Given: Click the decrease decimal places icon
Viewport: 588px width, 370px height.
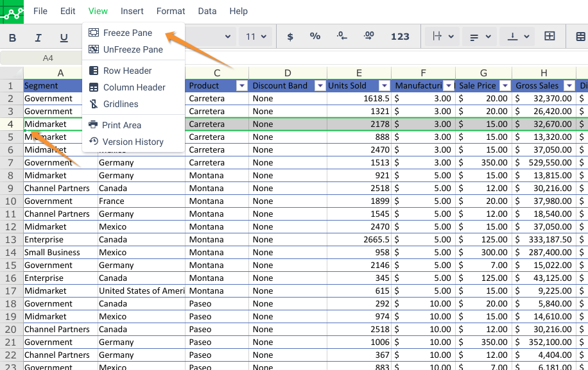Looking at the screenshot, I should (x=342, y=37).
